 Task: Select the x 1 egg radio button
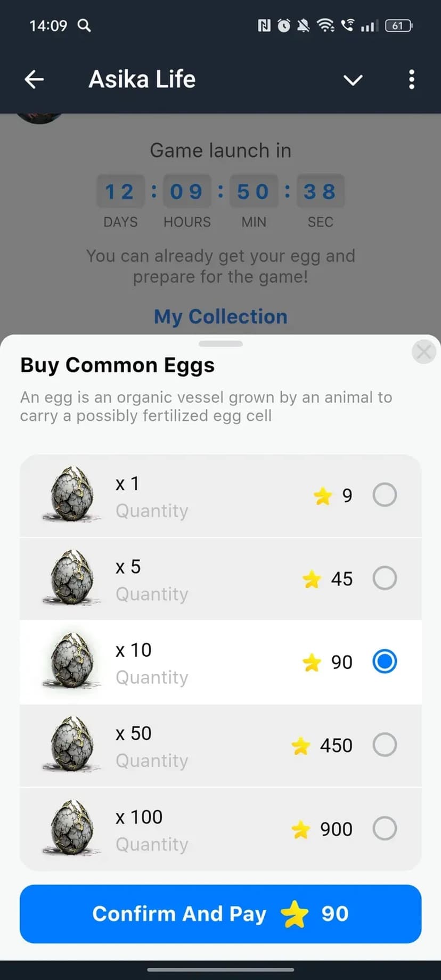coord(385,495)
